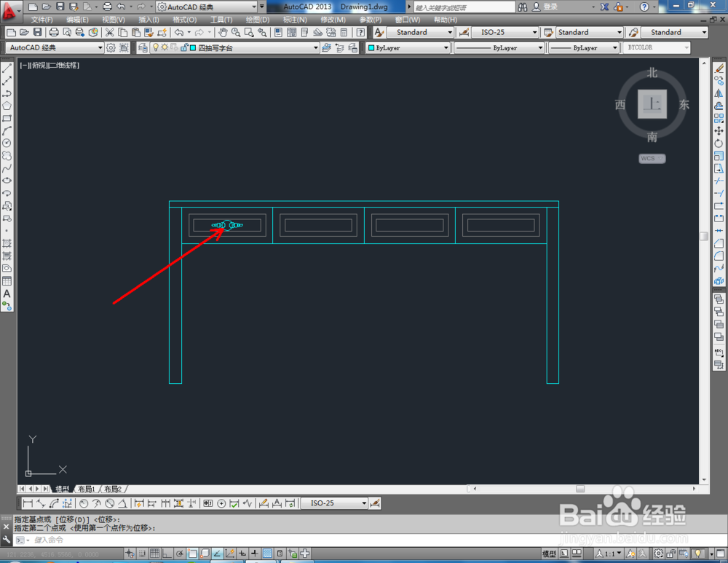Click the viewport label [-][俯视][二维线框]
The image size is (728, 563).
(x=50, y=66)
